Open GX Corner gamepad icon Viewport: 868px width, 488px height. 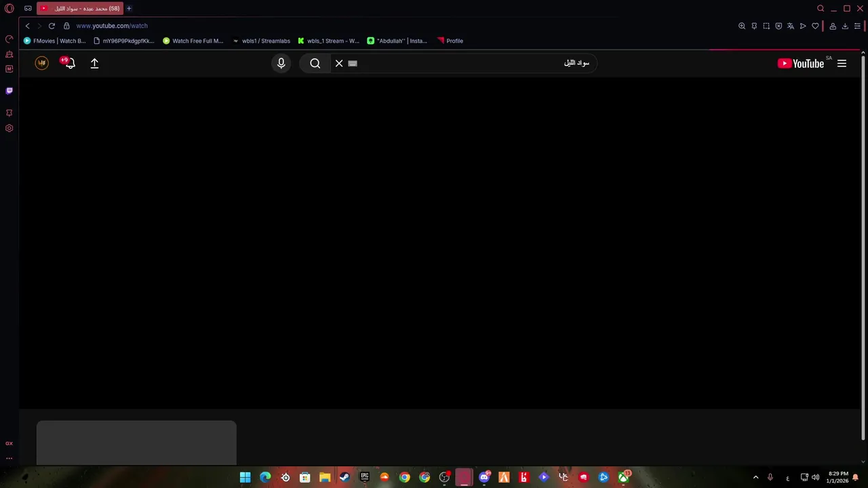28,9
